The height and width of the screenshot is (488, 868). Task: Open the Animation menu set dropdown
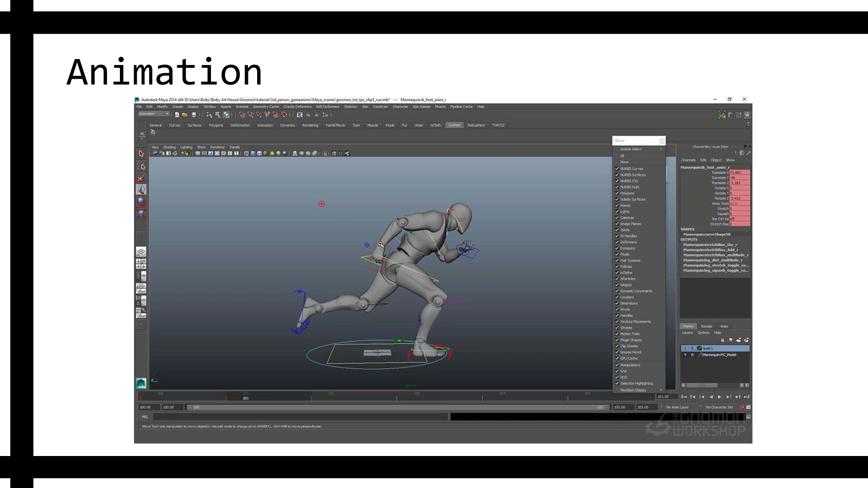[x=154, y=114]
